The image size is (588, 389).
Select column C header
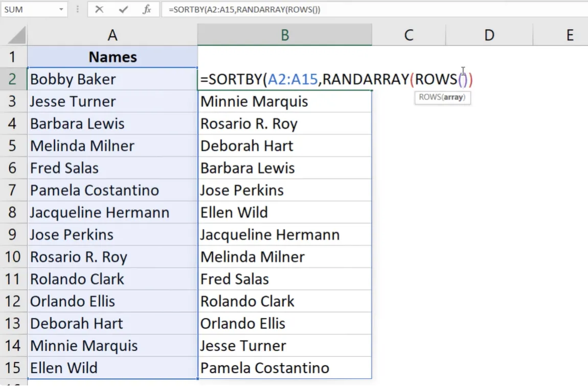click(x=409, y=35)
